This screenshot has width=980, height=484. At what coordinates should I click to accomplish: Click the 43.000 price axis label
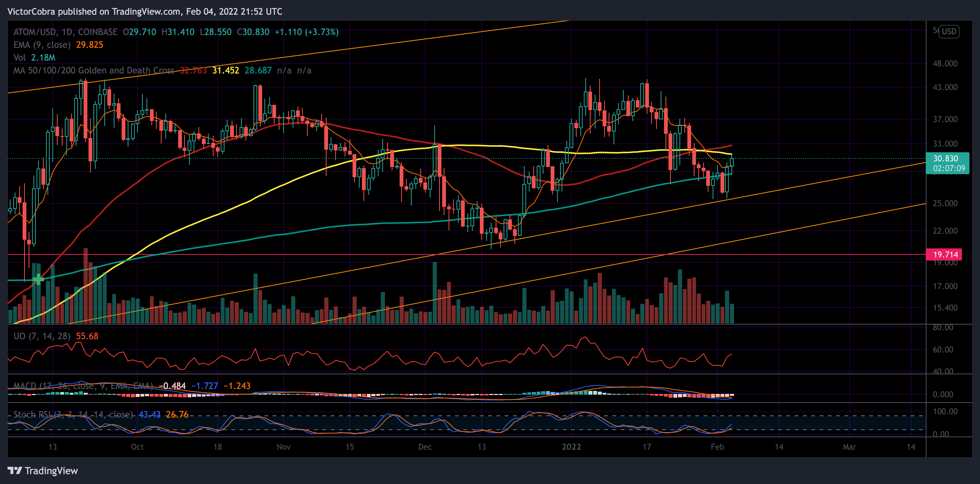point(945,87)
